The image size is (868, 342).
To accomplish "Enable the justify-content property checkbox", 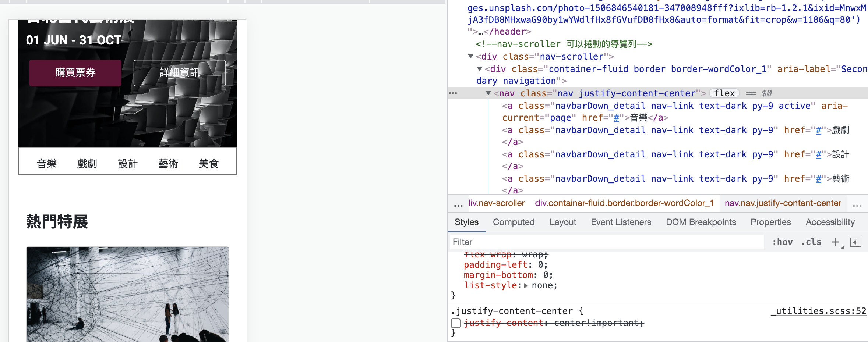I will click(x=456, y=323).
